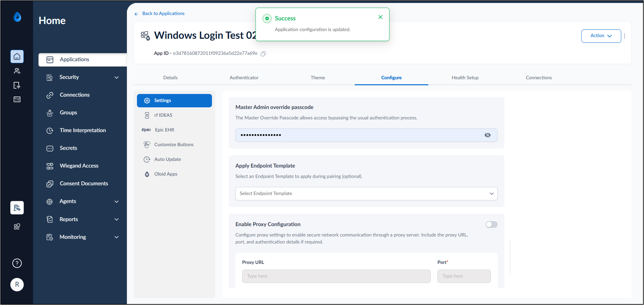
Task: Open the grid apps icon in rail
Action: click(17, 227)
